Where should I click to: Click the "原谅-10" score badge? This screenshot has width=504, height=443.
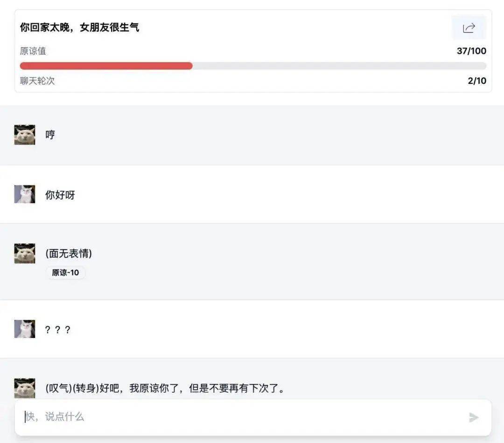65,273
